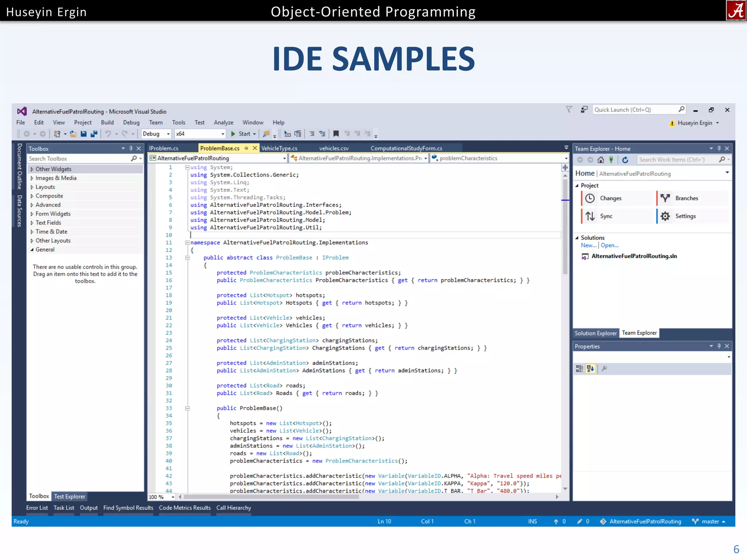Toggle the pin on ProblemBase.cs tab
747x560 pixels.
pos(247,148)
